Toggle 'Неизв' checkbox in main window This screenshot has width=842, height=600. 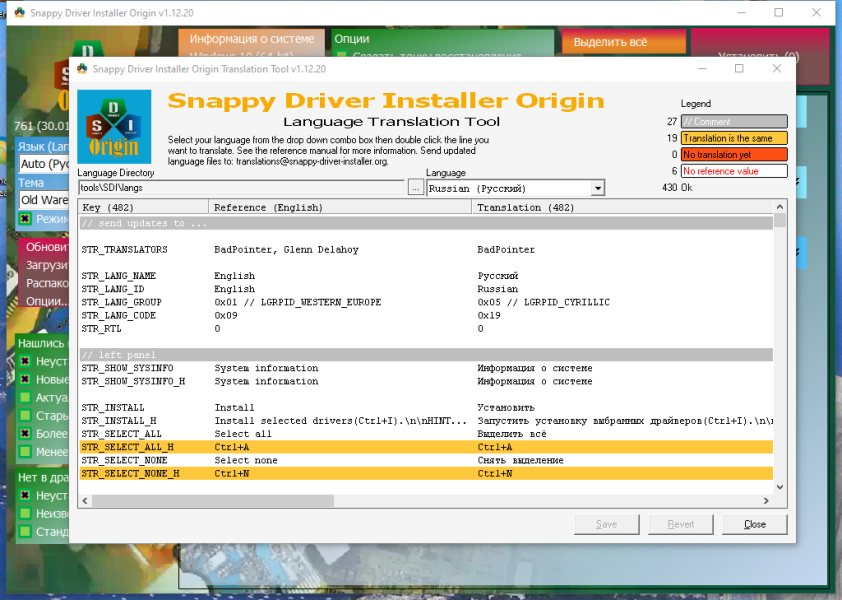click(x=25, y=514)
